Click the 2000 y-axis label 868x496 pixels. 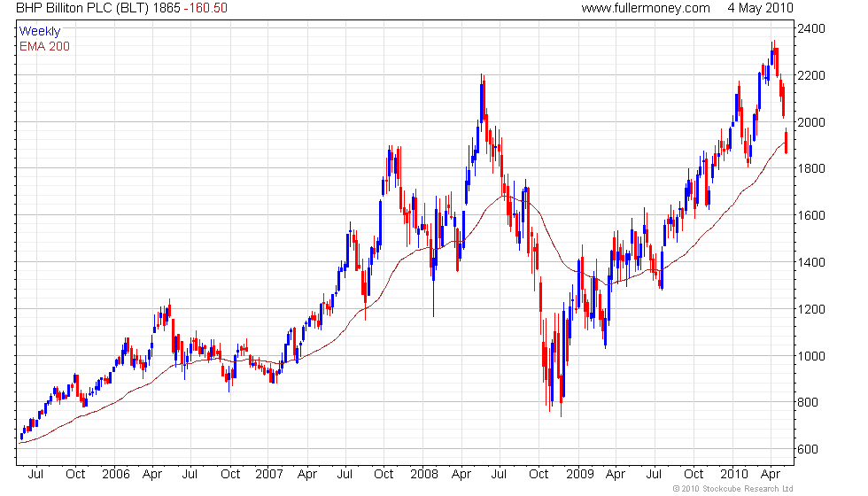click(x=811, y=122)
